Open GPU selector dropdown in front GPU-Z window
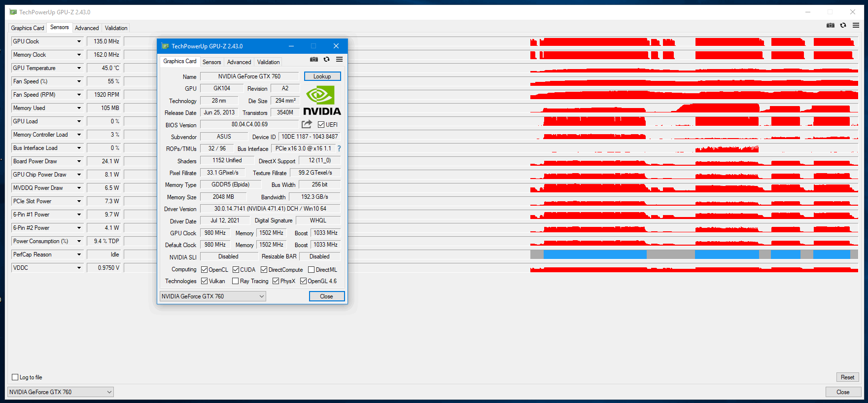868x403 pixels. click(213, 296)
